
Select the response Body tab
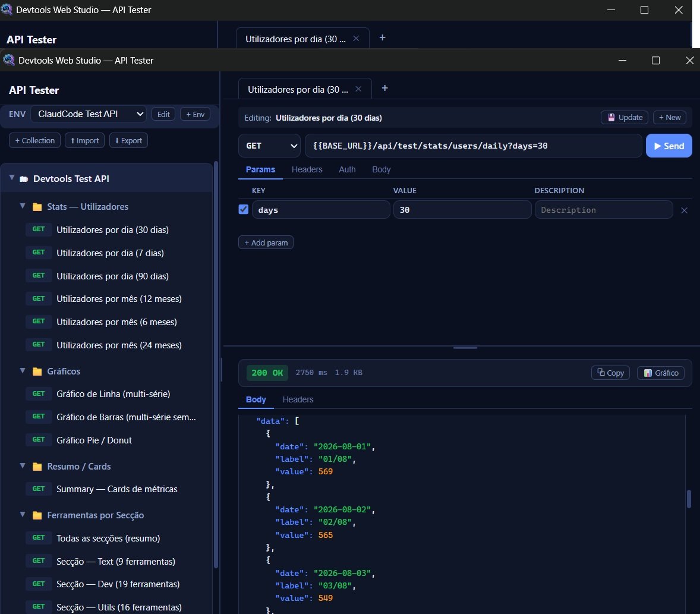tap(256, 399)
